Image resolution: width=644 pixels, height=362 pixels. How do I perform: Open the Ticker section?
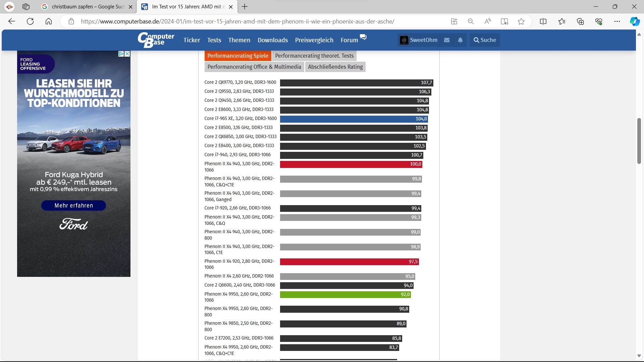[x=192, y=40]
